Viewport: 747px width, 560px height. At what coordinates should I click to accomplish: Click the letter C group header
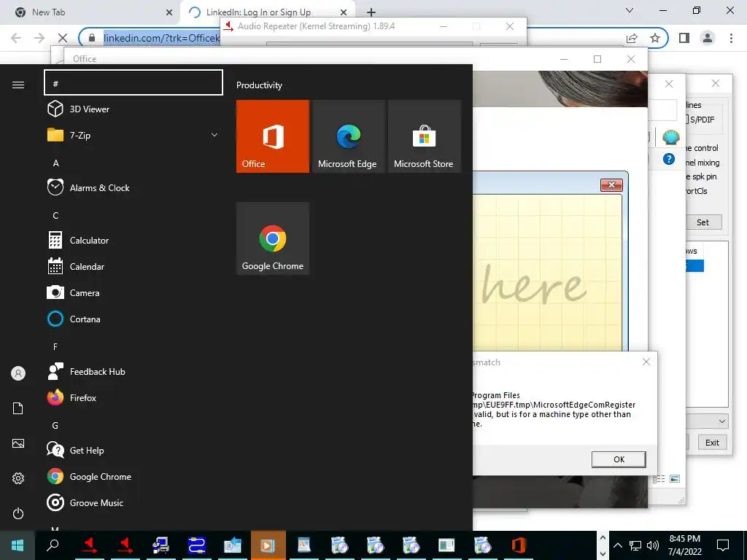pos(55,215)
